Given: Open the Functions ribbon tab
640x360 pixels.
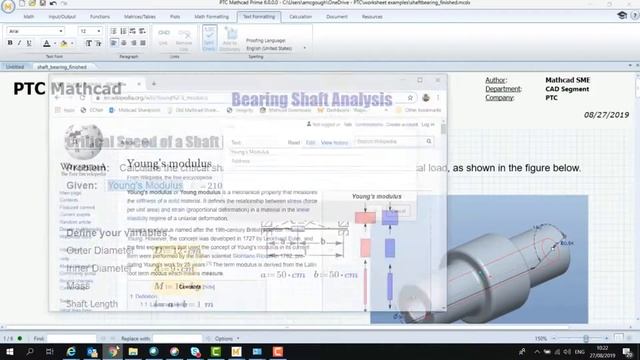Looking at the screenshot, I should [x=100, y=17].
